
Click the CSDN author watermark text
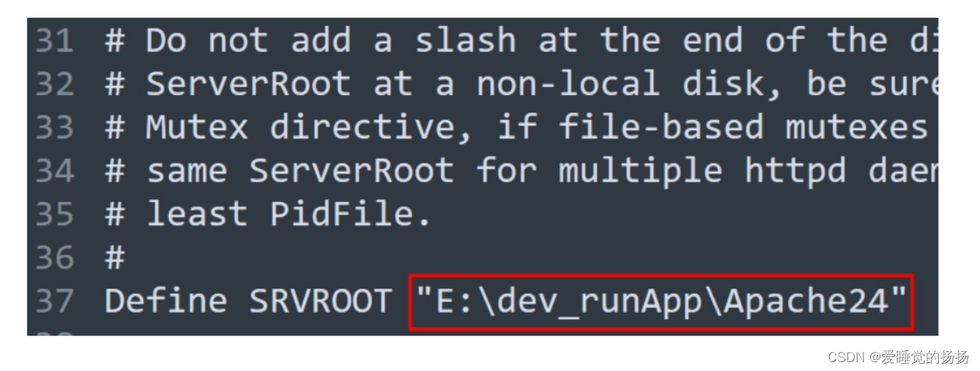pyautogui.click(x=898, y=358)
